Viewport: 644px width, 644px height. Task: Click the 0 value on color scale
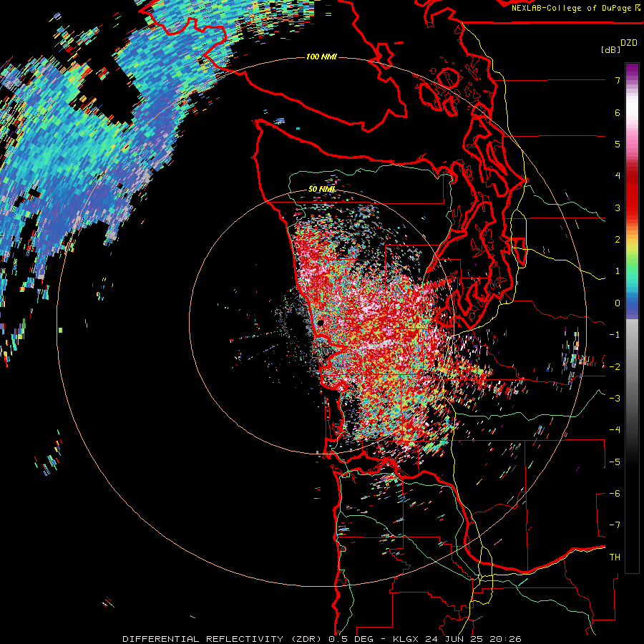(x=618, y=303)
